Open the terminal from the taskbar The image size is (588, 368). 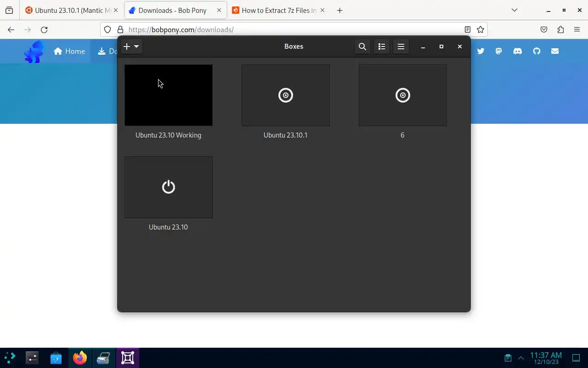click(32, 358)
